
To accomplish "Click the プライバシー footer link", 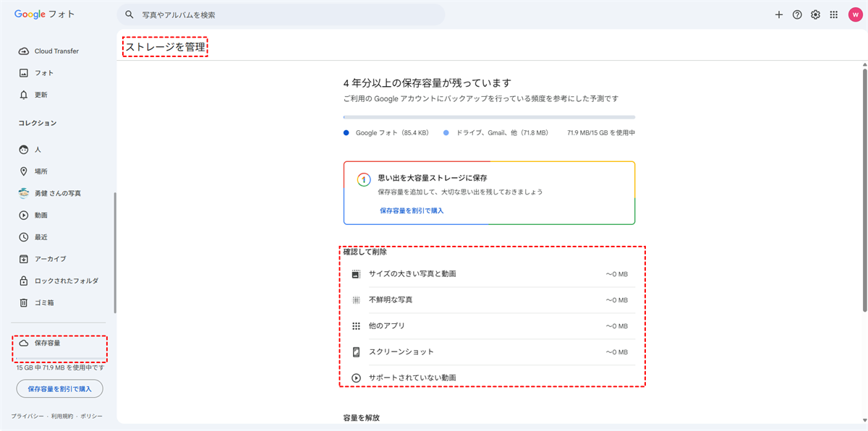I will click(x=26, y=417).
